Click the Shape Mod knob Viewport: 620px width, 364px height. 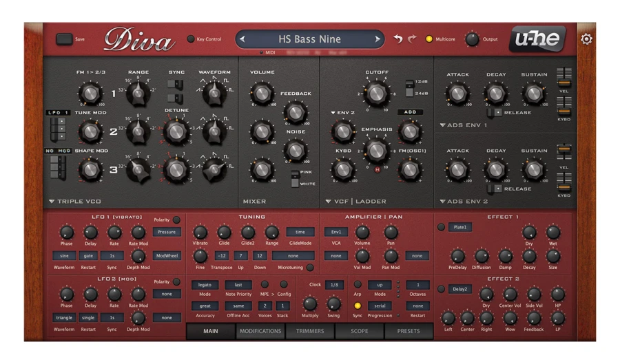tap(90, 170)
